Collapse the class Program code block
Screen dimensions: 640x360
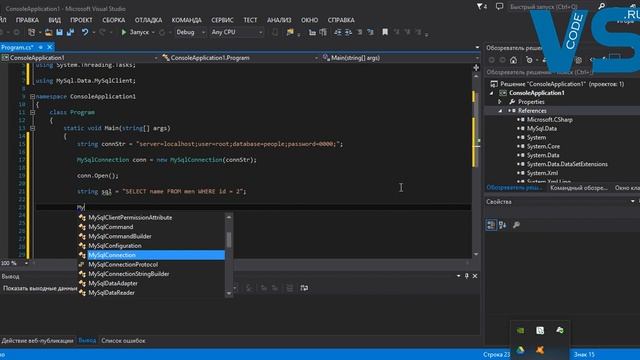tap(32, 112)
